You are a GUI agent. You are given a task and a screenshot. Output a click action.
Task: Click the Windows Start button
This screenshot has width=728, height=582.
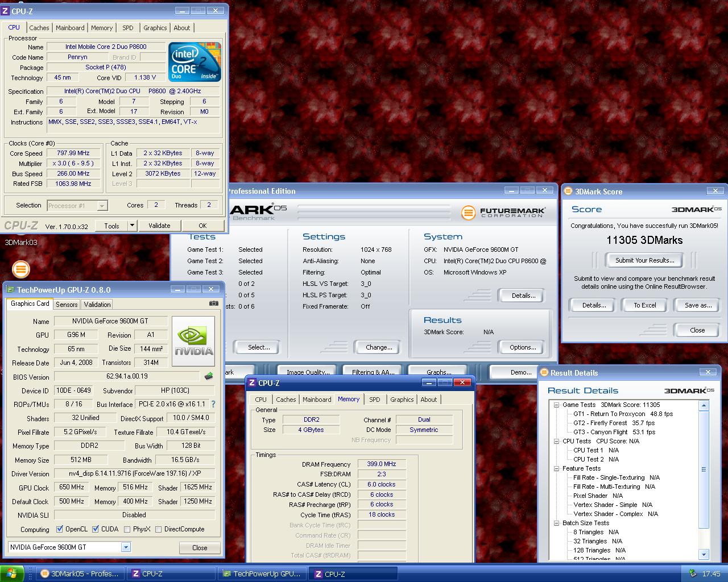[12, 573]
